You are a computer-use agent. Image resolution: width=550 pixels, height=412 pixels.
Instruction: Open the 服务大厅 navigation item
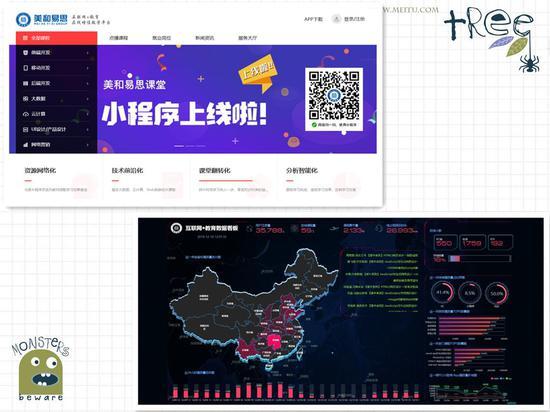click(248, 38)
